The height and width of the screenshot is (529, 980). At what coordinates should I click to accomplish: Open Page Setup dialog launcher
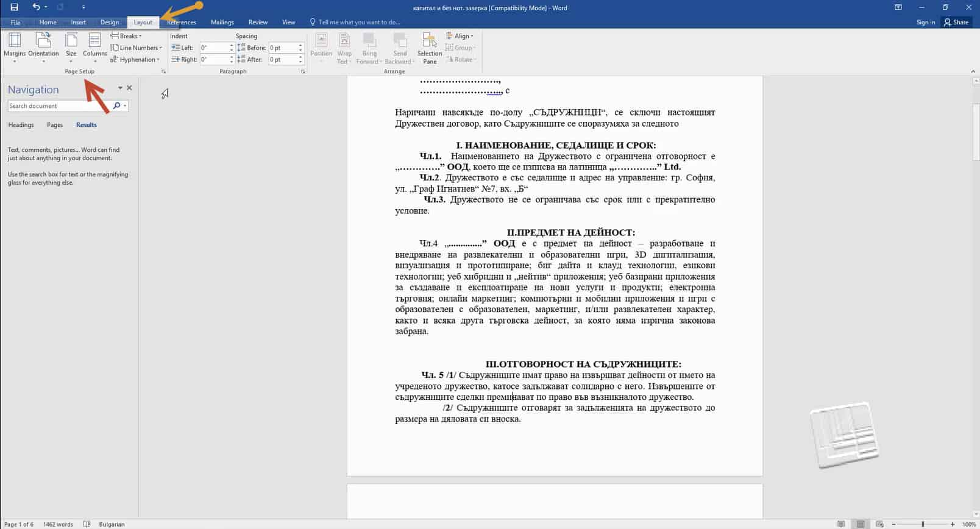163,72
